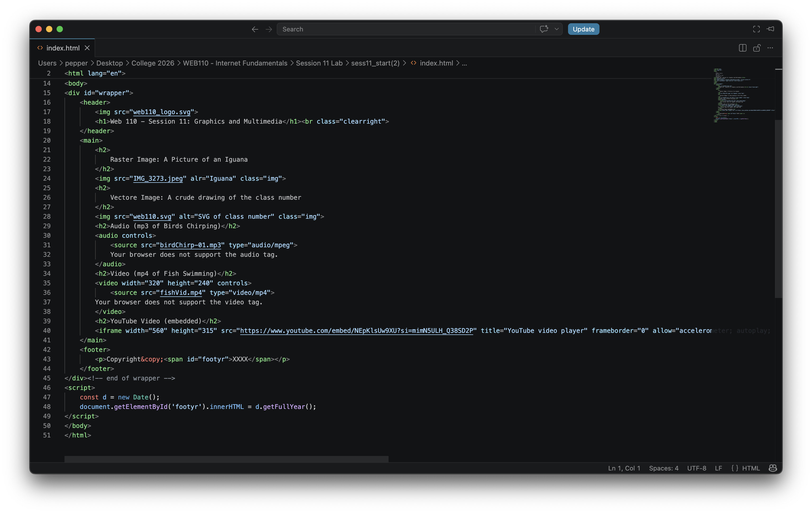This screenshot has width=812, height=513.
Task: Click line number 46 in gutter
Action: (x=47, y=388)
